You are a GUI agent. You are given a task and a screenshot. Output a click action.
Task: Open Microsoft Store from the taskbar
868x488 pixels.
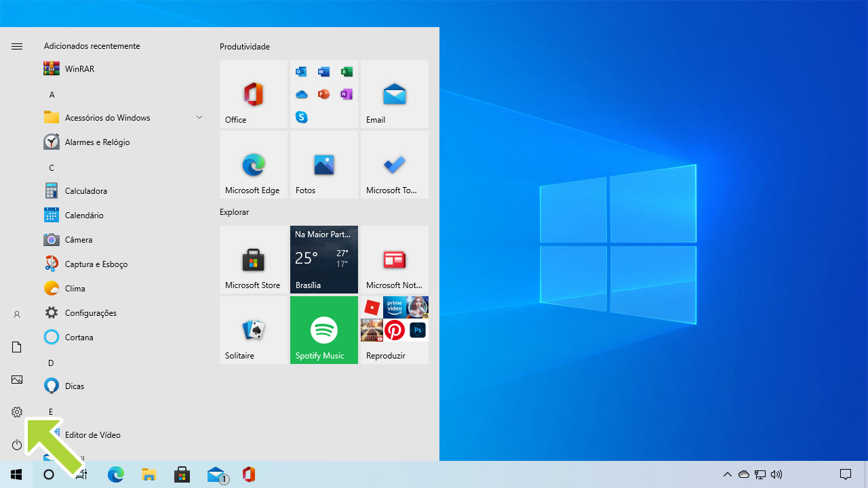[x=182, y=474]
